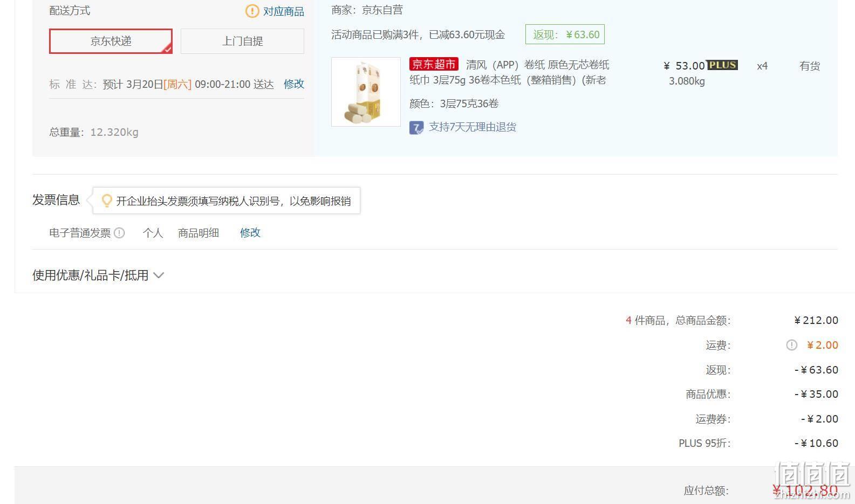Image resolution: width=855 pixels, height=504 pixels.
Task: Click the 3.080kg item weight text
Action: pyautogui.click(x=687, y=81)
